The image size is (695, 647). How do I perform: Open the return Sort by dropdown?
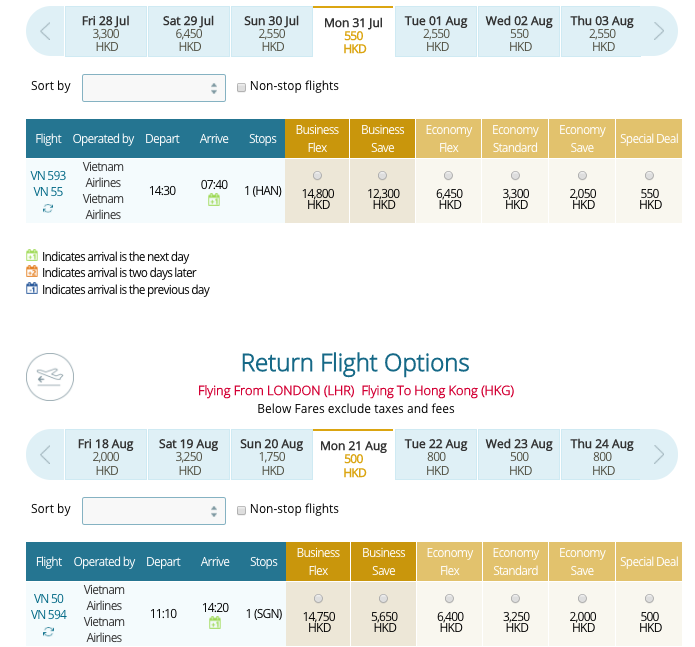point(154,511)
